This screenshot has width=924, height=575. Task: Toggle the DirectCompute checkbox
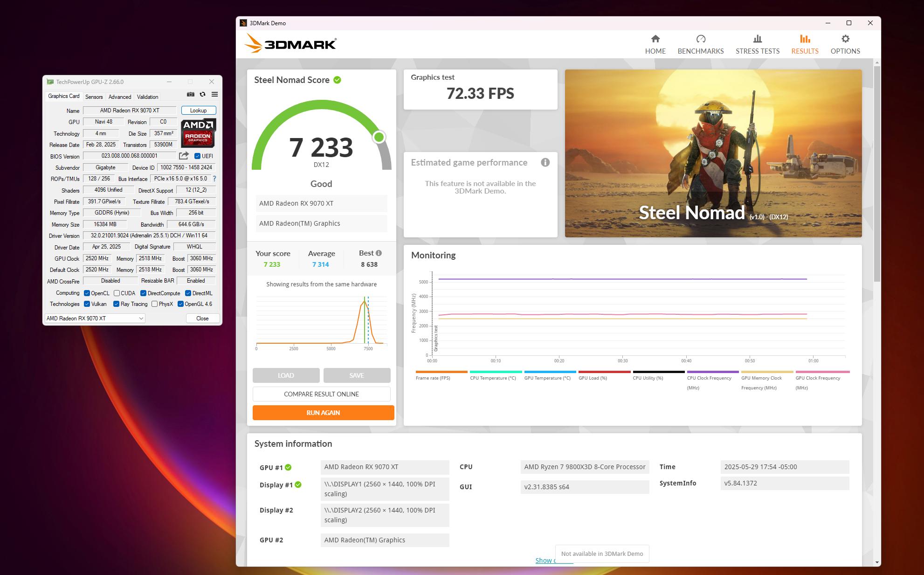(x=143, y=293)
